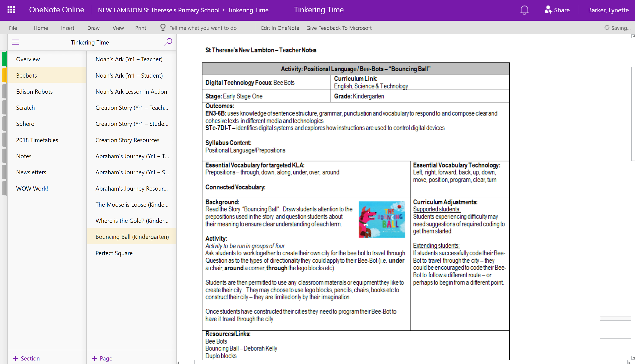Screen dimensions: 635x364
Task: Open the app launcher waffle icon
Action: [11, 10]
